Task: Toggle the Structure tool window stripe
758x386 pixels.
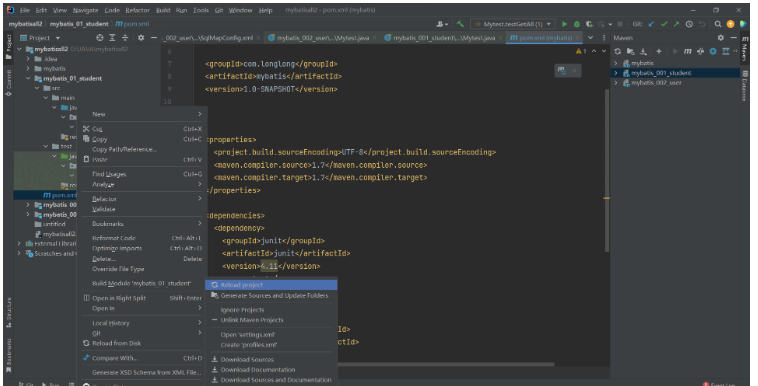Action: pyautogui.click(x=8, y=312)
